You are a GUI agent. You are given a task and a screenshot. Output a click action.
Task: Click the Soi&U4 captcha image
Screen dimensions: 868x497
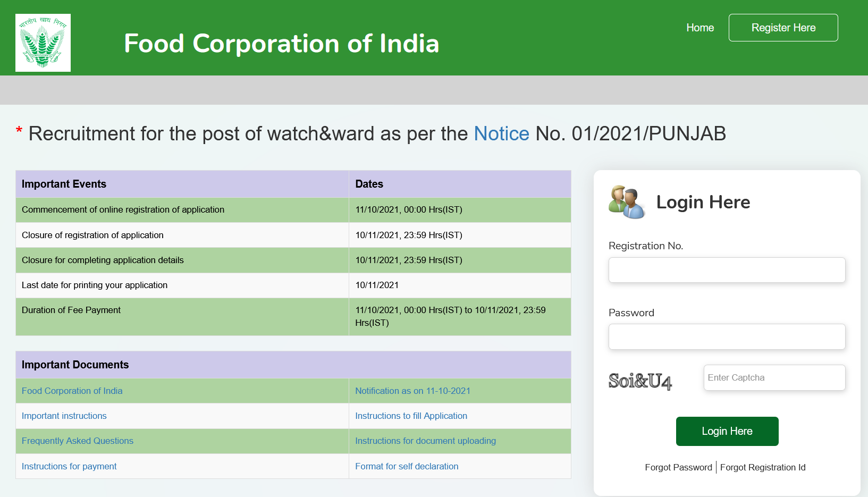[x=641, y=381]
